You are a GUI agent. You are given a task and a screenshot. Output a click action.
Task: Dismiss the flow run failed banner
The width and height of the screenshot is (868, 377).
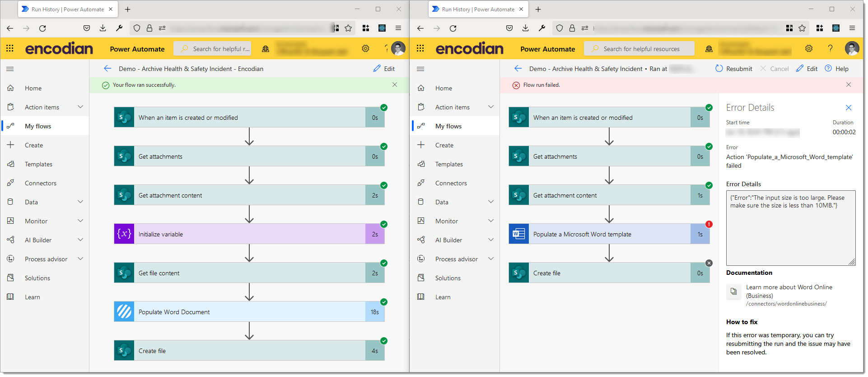point(849,85)
